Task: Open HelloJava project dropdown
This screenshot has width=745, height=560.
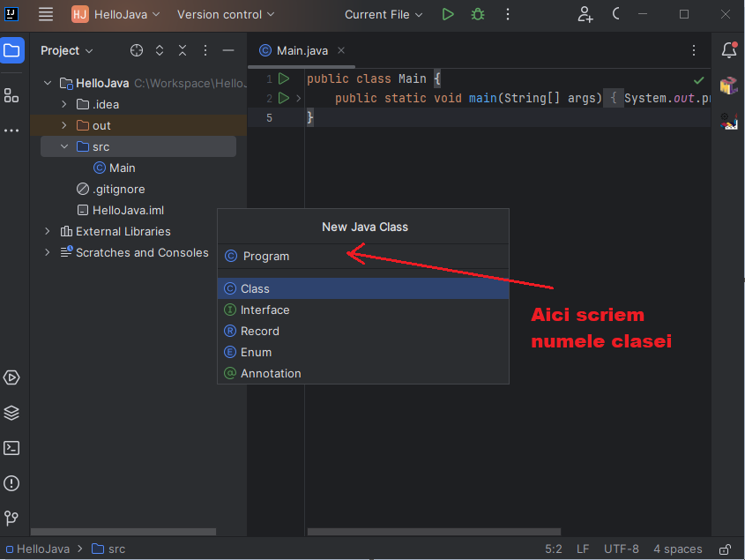Action: click(x=115, y=14)
